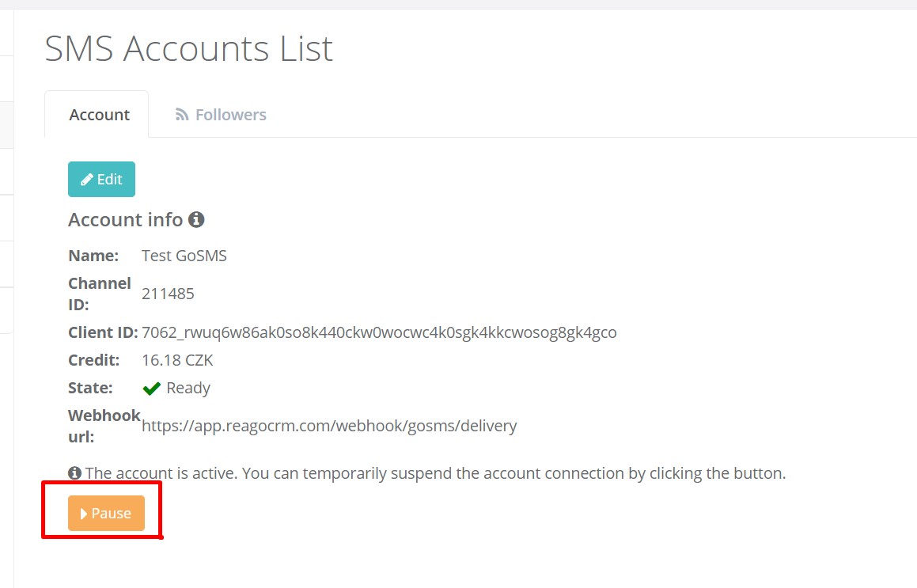This screenshot has height=588, width=917.
Task: Select the webhook delivery URL text
Action: [x=329, y=425]
